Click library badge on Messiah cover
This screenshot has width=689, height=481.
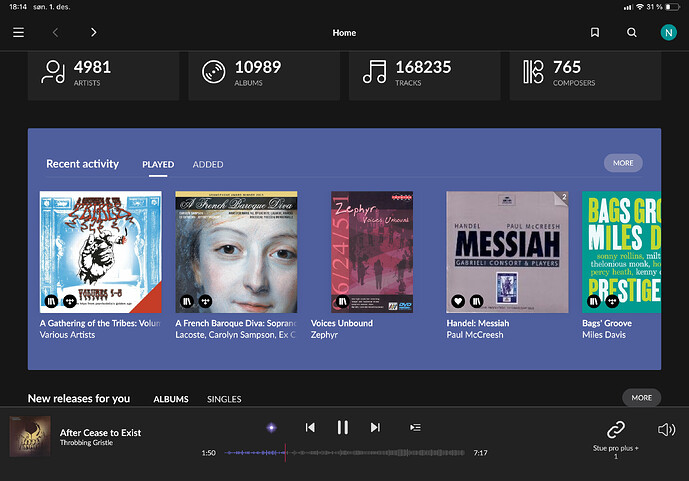(477, 301)
